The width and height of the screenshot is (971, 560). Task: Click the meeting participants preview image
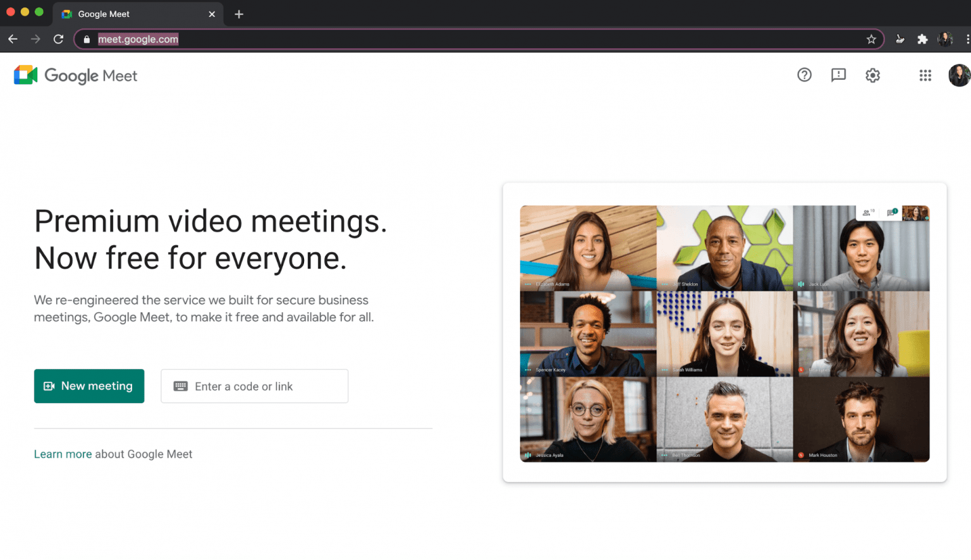[x=724, y=332]
